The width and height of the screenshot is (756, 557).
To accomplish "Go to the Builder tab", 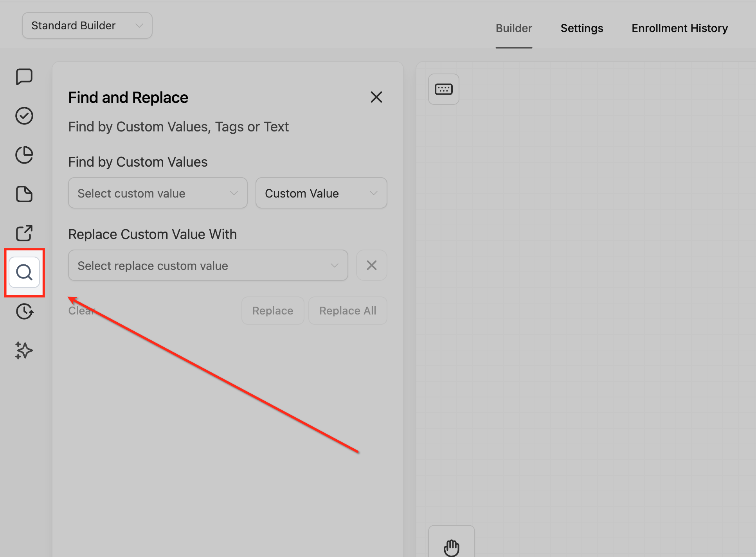I will coord(513,28).
